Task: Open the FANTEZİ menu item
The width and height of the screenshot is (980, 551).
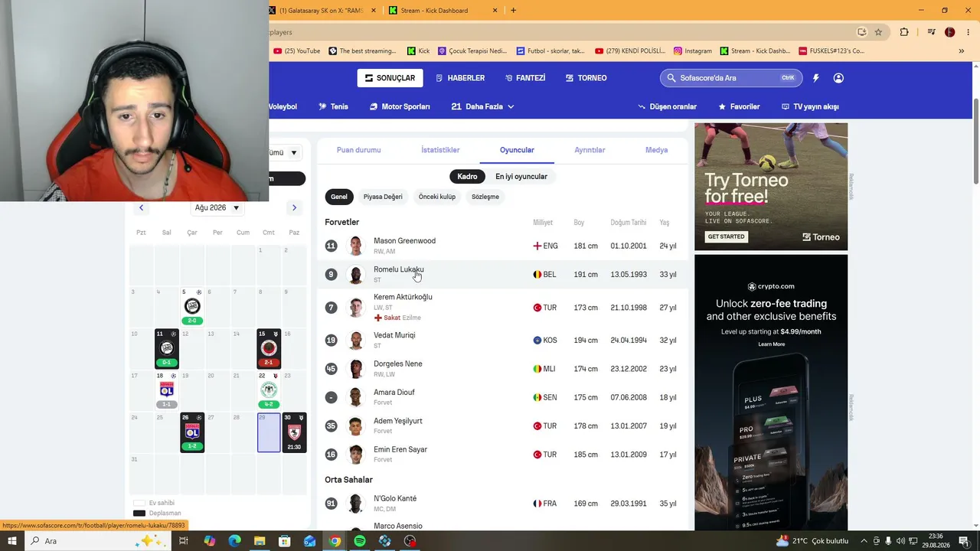Action: coord(525,78)
